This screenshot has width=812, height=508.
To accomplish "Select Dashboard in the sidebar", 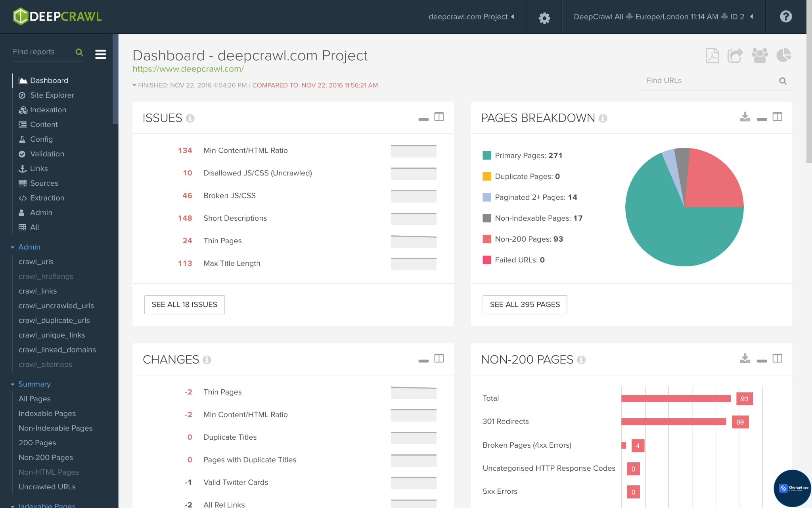I will (x=44, y=81).
